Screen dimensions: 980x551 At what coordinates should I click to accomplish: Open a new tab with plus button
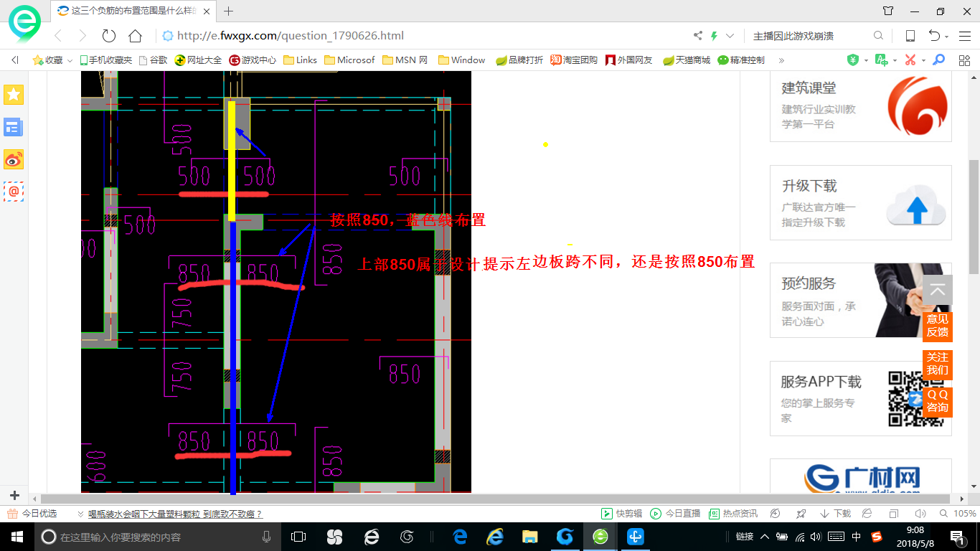(x=229, y=11)
